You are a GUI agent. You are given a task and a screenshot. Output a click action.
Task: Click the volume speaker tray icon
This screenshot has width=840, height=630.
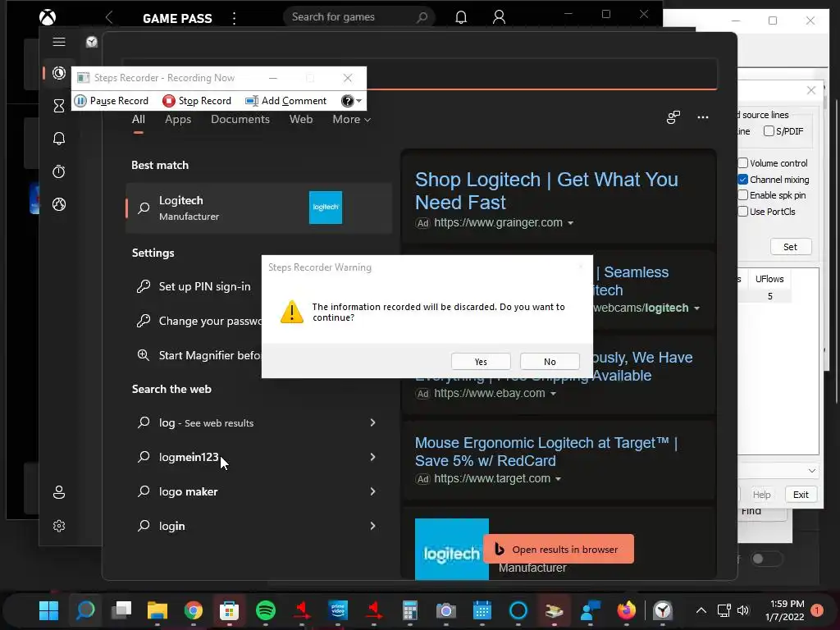tap(742, 610)
